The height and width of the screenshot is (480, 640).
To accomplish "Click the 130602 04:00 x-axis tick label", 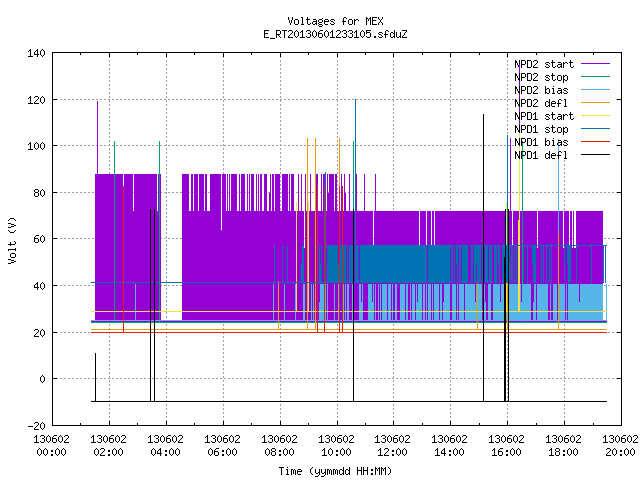I will pyautogui.click(x=165, y=446).
